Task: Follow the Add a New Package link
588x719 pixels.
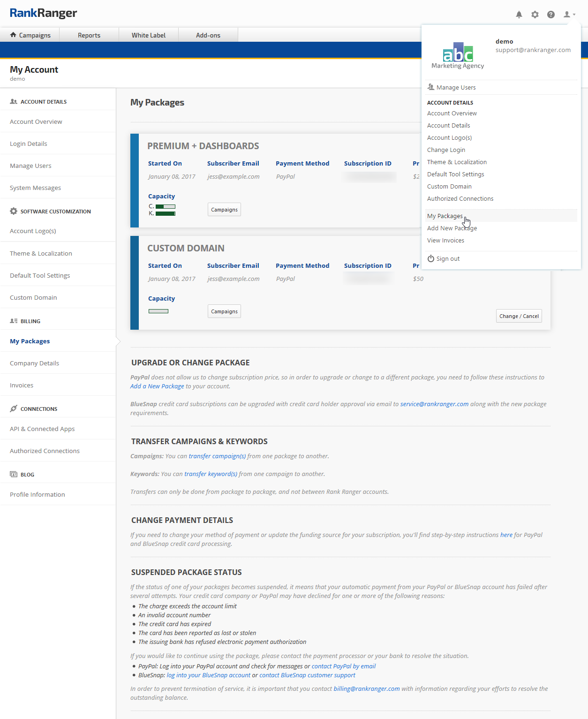Action: point(157,386)
